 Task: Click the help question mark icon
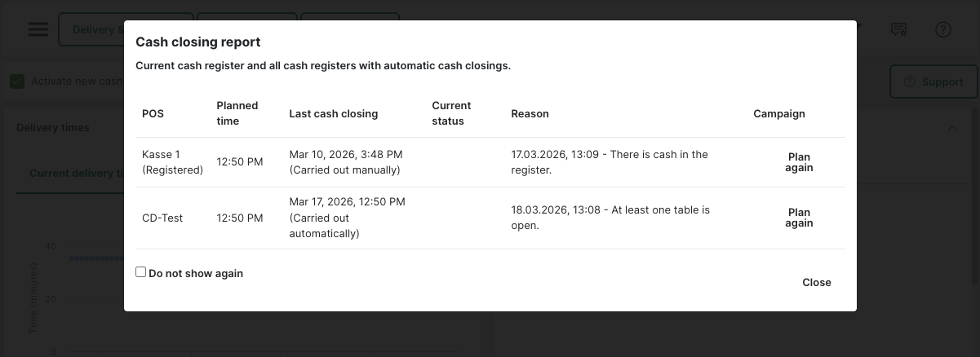click(943, 29)
